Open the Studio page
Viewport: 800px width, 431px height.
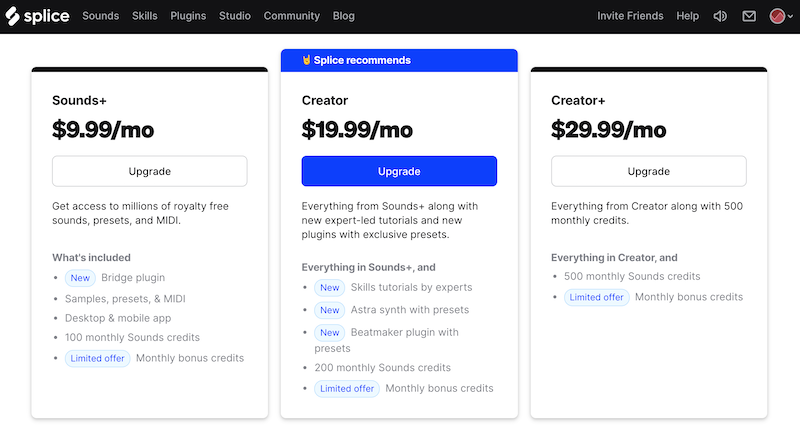click(235, 16)
